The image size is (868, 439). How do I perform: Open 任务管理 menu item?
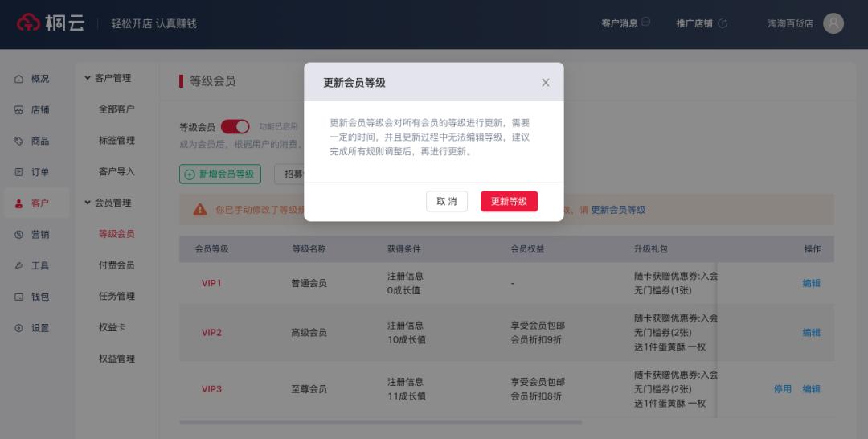click(x=117, y=296)
